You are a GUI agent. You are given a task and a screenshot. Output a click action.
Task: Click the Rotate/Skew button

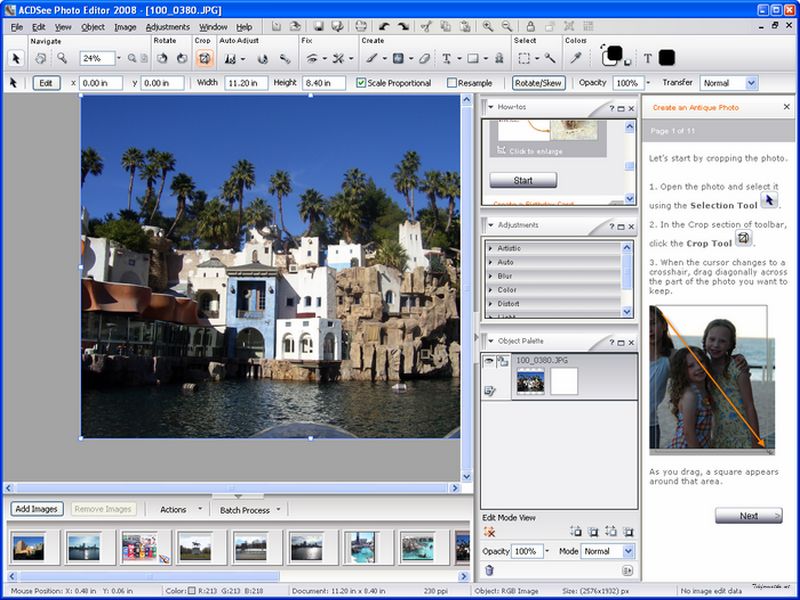(x=539, y=83)
